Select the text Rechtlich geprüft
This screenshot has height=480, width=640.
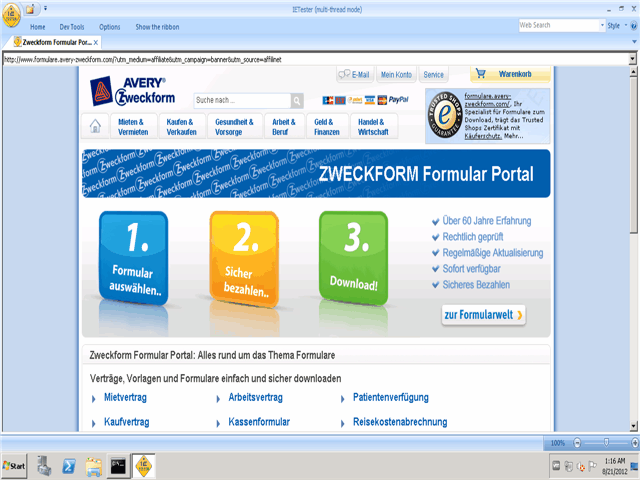pos(473,237)
